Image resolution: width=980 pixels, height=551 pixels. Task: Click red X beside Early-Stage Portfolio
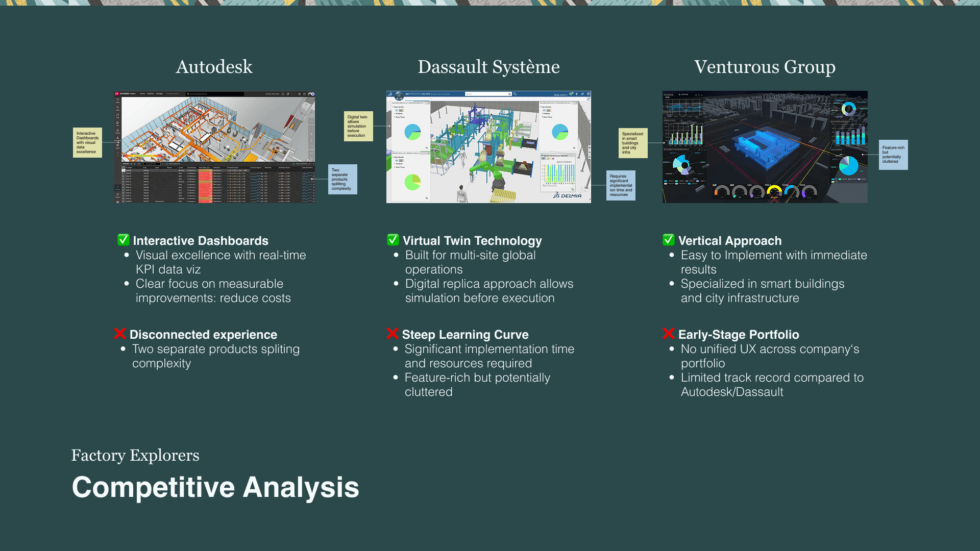coord(668,334)
